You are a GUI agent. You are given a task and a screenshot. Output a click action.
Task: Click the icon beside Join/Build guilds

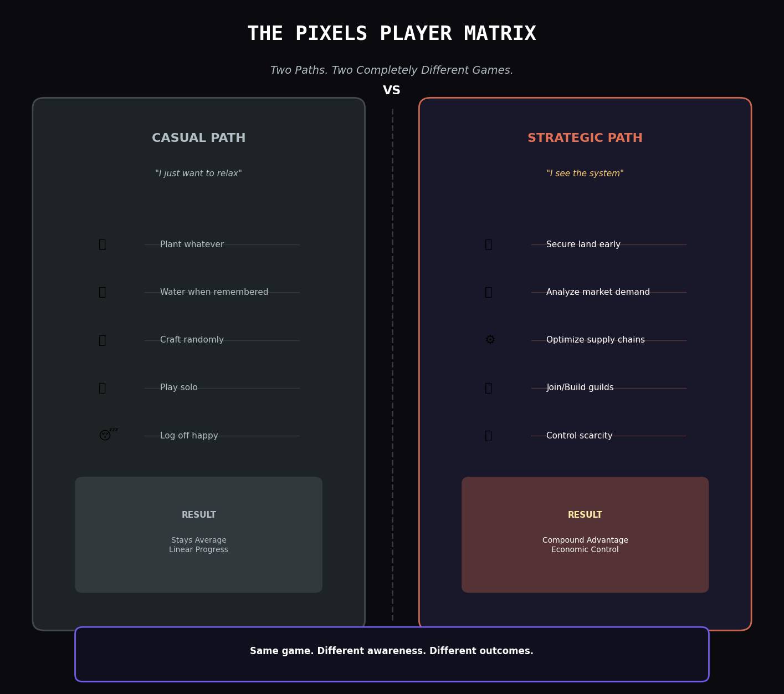pos(489,388)
